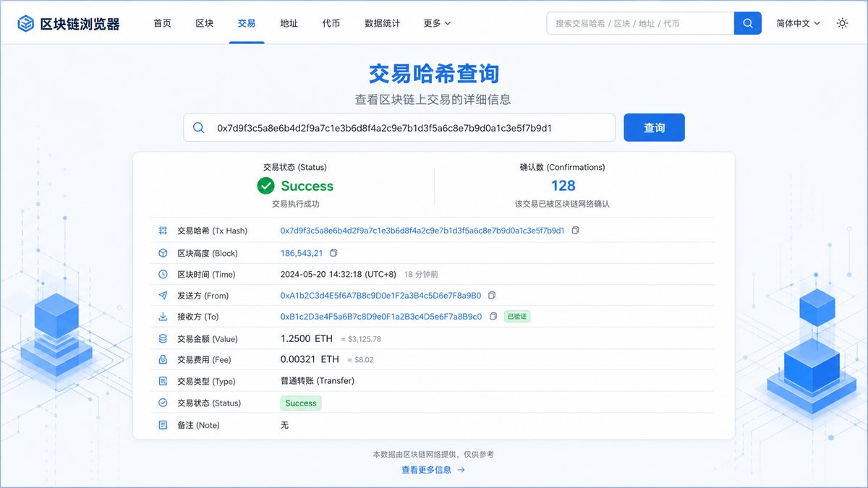This screenshot has height=488, width=868.
Task: Open the 地址 tab
Action: pos(289,23)
